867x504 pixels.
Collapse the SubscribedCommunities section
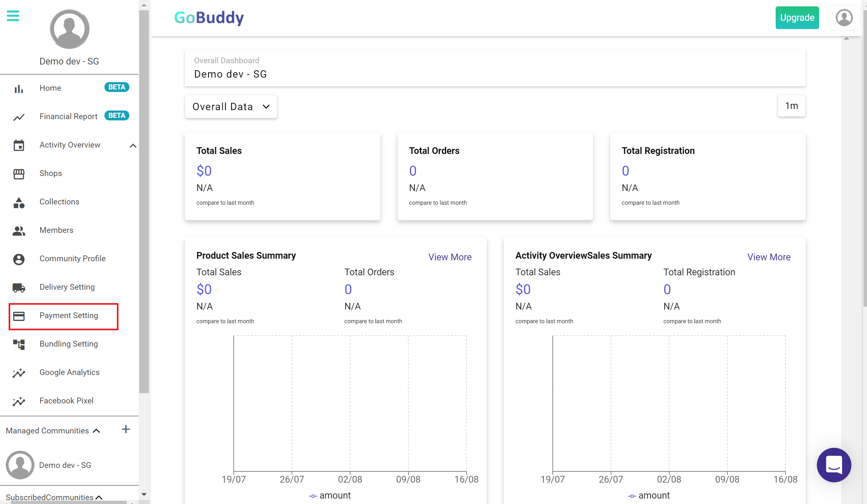coord(99,497)
